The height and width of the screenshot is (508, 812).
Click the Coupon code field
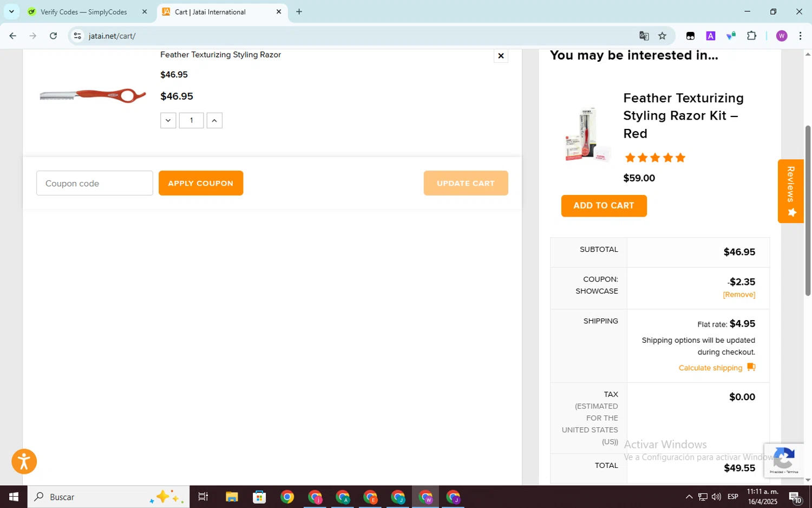pyautogui.click(x=95, y=183)
